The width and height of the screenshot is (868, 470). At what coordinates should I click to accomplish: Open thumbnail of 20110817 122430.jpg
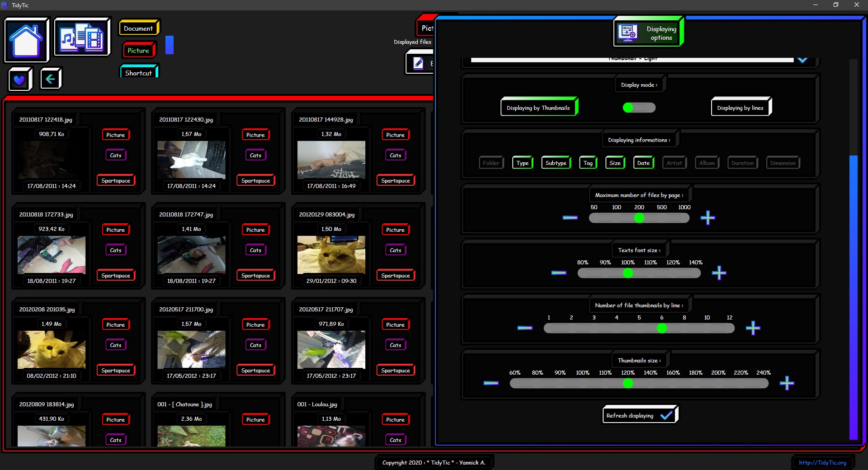[x=191, y=160]
